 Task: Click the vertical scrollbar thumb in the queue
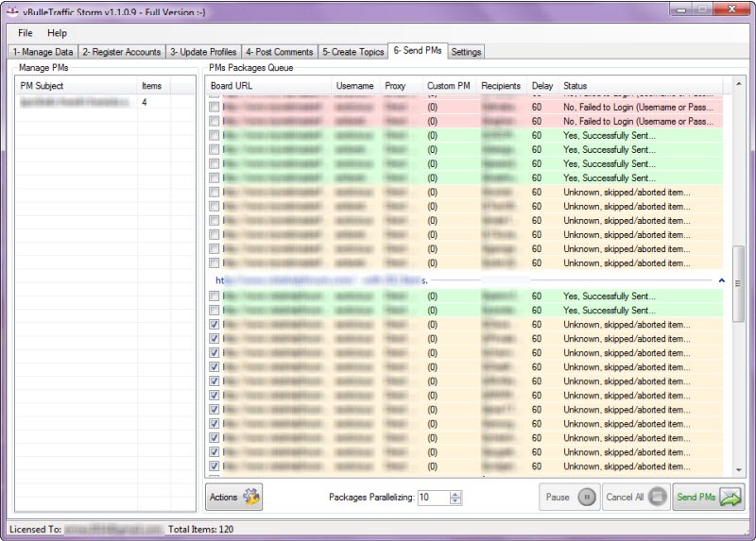tap(738, 283)
